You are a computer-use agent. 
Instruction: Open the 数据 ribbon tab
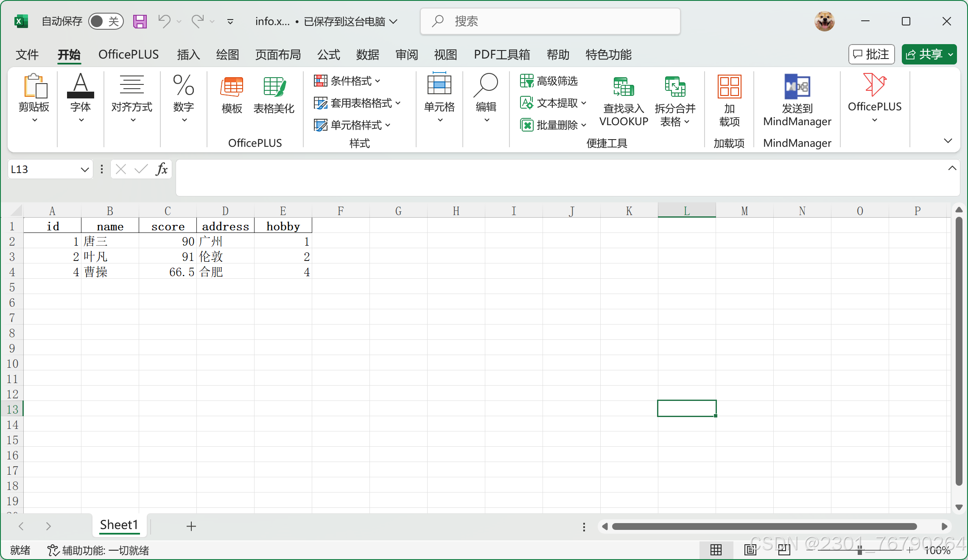[367, 55]
